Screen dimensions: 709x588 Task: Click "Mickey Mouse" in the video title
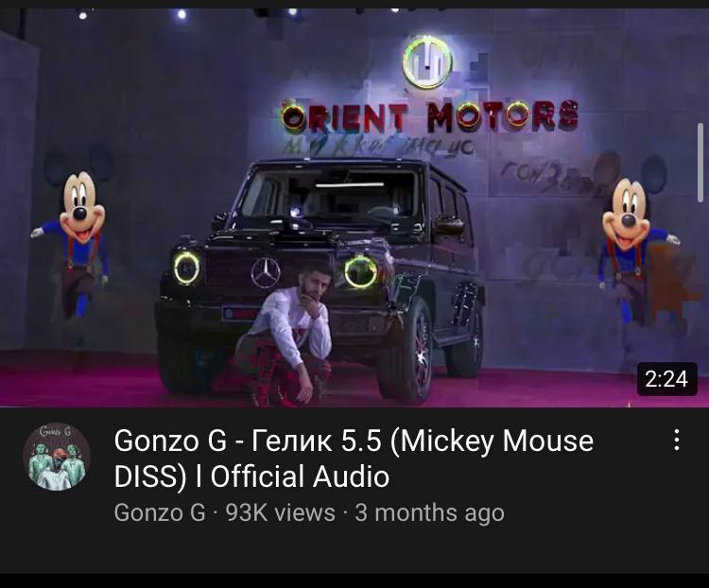[496, 441]
